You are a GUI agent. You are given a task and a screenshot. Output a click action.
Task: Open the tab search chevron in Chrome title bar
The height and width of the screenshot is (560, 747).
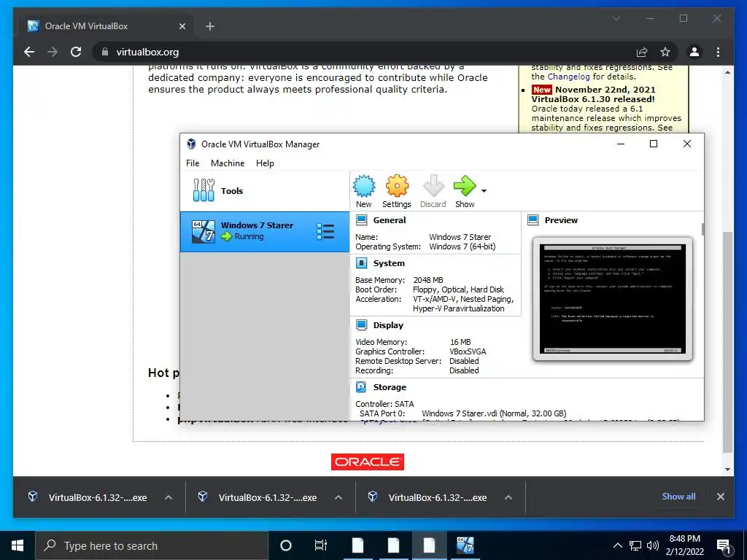pyautogui.click(x=616, y=18)
